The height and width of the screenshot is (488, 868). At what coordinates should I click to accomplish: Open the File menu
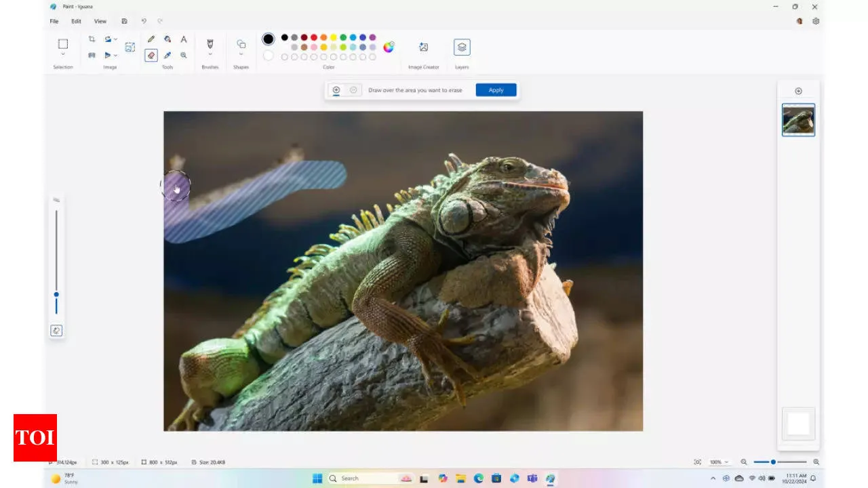[54, 21]
